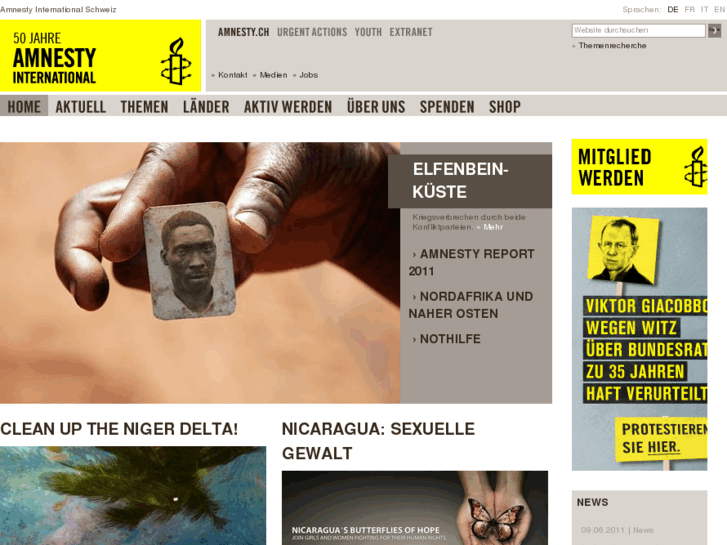727x545 pixels.
Task: Switch language to FR
Action: 689,9
